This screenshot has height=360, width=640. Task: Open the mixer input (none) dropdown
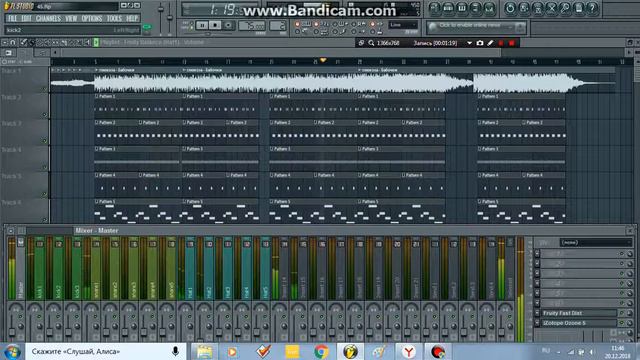(x=596, y=242)
